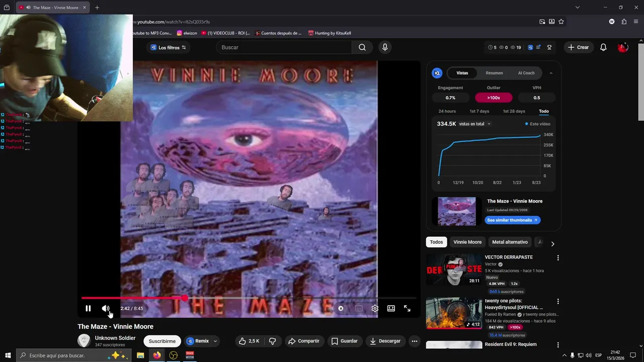Viewport: 644px width, 362px height.
Task: Enter fullscreen mode on the player
Action: pos(407,308)
